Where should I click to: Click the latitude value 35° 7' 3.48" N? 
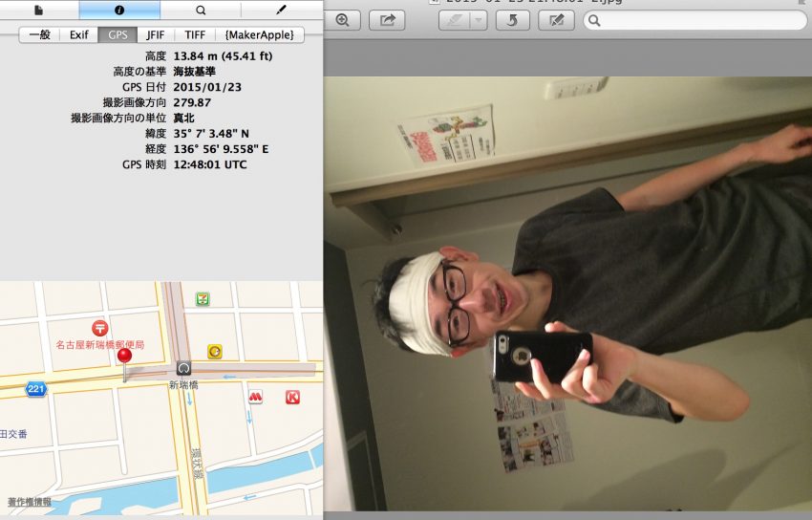click(211, 134)
